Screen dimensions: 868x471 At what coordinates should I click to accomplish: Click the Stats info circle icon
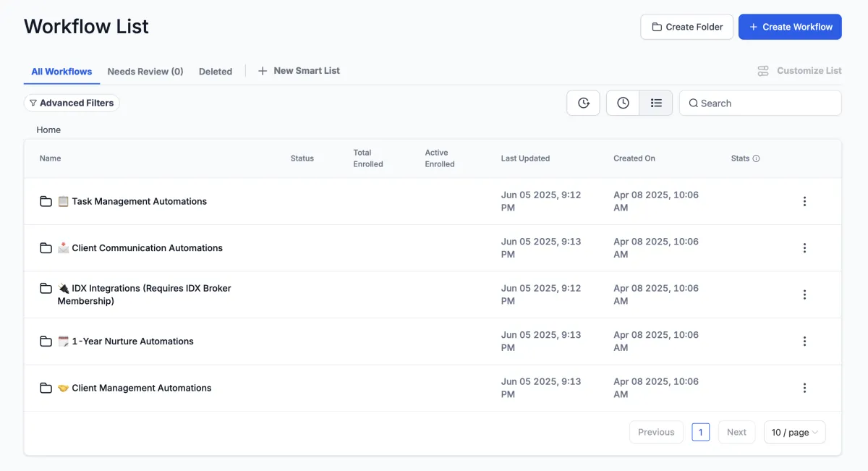click(757, 158)
